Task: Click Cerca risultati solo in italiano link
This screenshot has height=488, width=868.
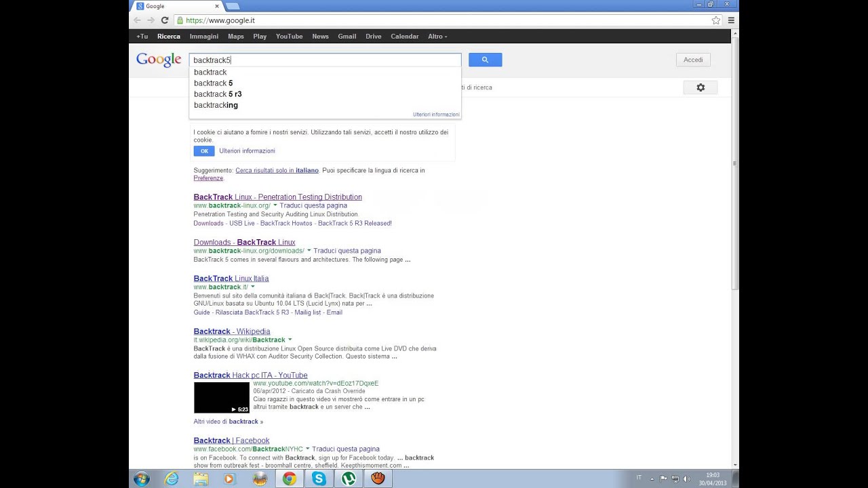Action: click(x=277, y=170)
